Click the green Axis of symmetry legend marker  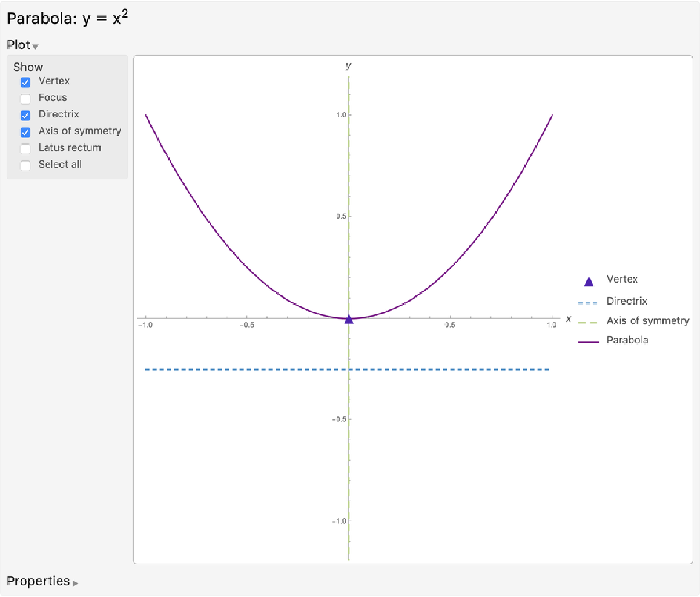(x=588, y=322)
